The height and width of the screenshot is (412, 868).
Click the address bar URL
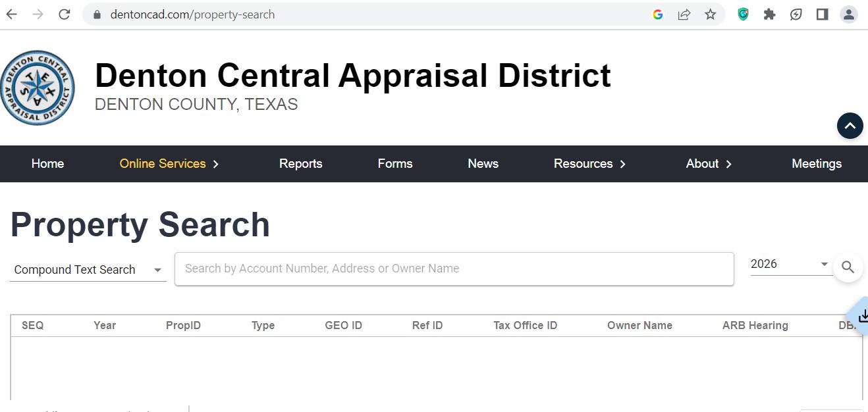(192, 14)
